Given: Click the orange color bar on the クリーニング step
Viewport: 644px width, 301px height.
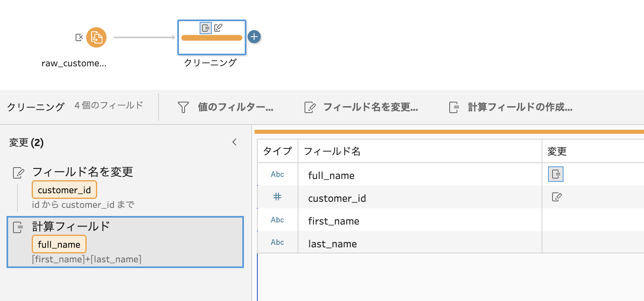Looking at the screenshot, I should (x=212, y=38).
